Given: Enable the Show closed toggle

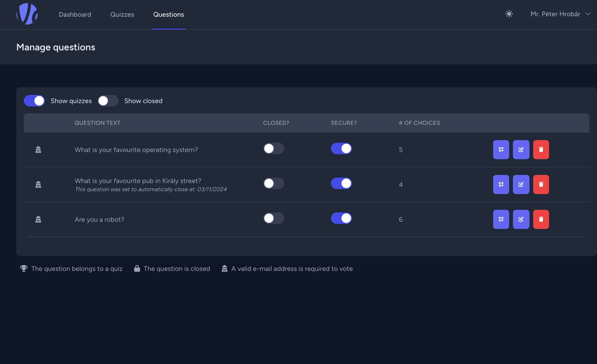Looking at the screenshot, I should pos(108,101).
